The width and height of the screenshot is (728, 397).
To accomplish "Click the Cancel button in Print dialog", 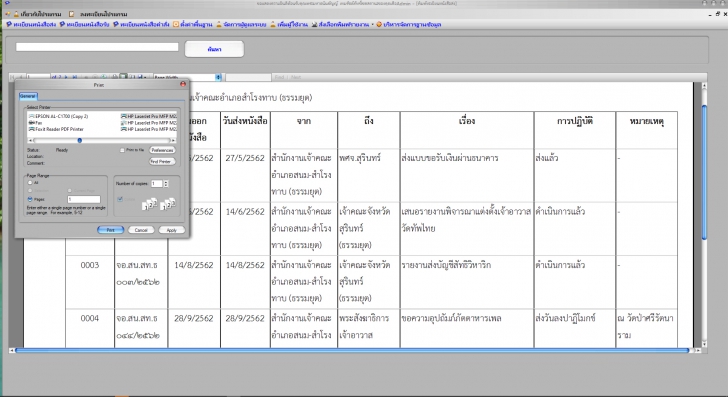I will (x=141, y=230).
